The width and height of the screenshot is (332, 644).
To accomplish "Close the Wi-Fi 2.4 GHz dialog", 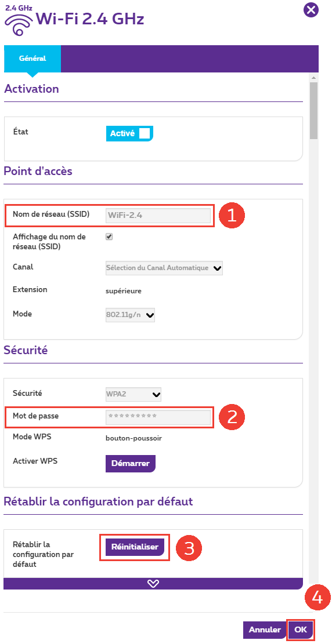I will (x=311, y=9).
